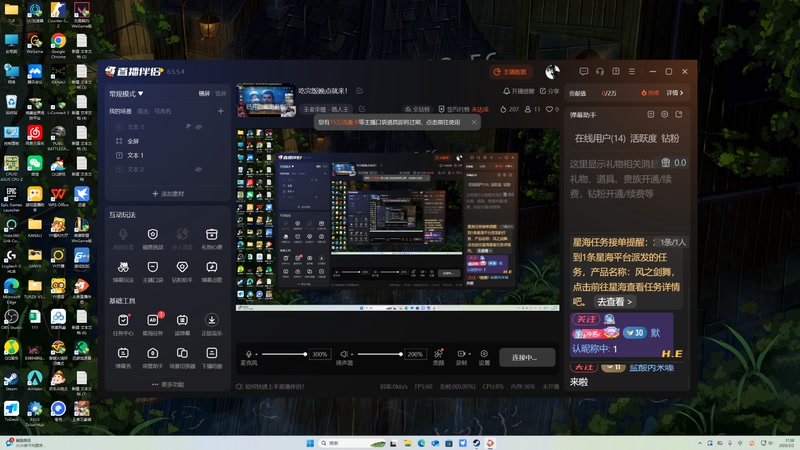This screenshot has width=800, height=450.
Task: Edit the stream title pencil icon
Action: 360,91
